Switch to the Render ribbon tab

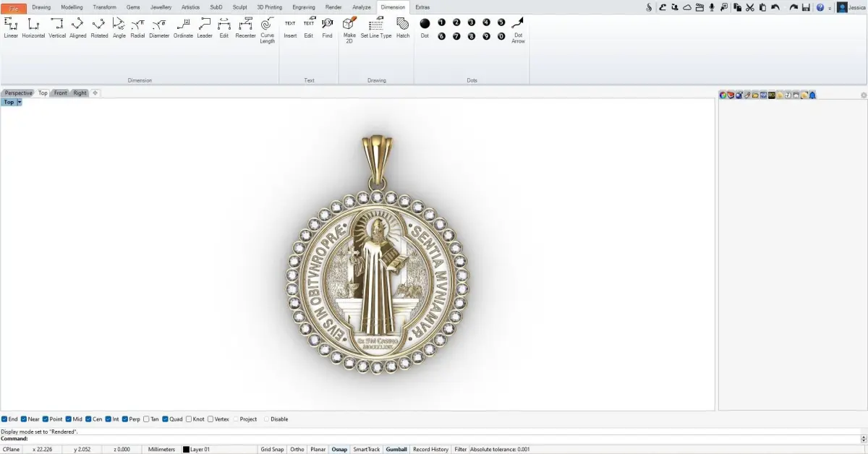tap(333, 7)
